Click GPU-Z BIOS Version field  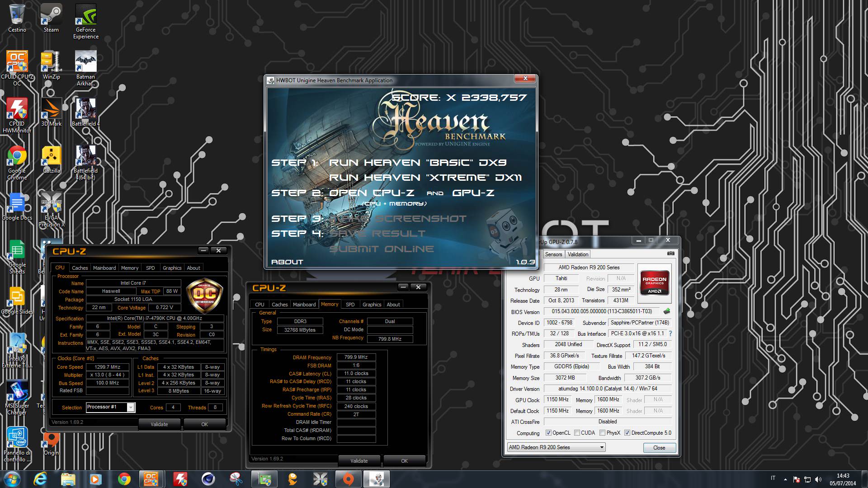(x=602, y=311)
